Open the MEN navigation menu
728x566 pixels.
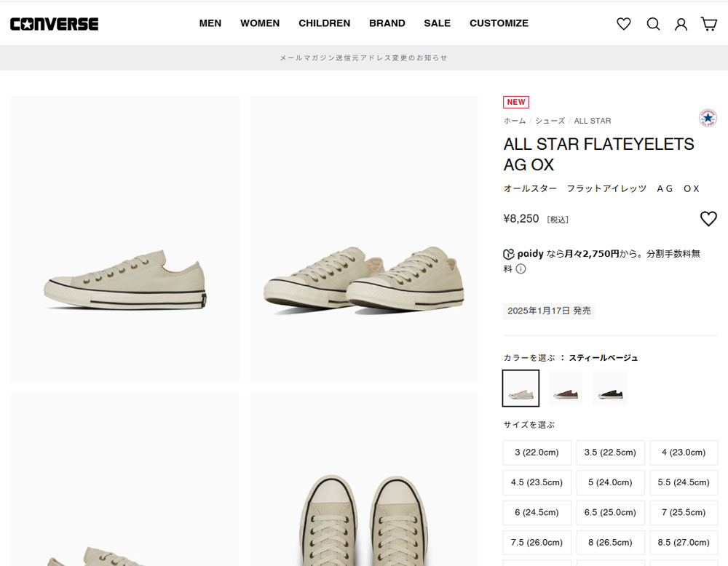point(210,23)
